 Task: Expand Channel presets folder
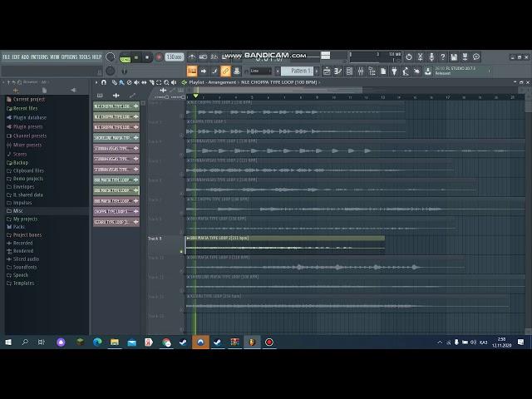click(27, 136)
